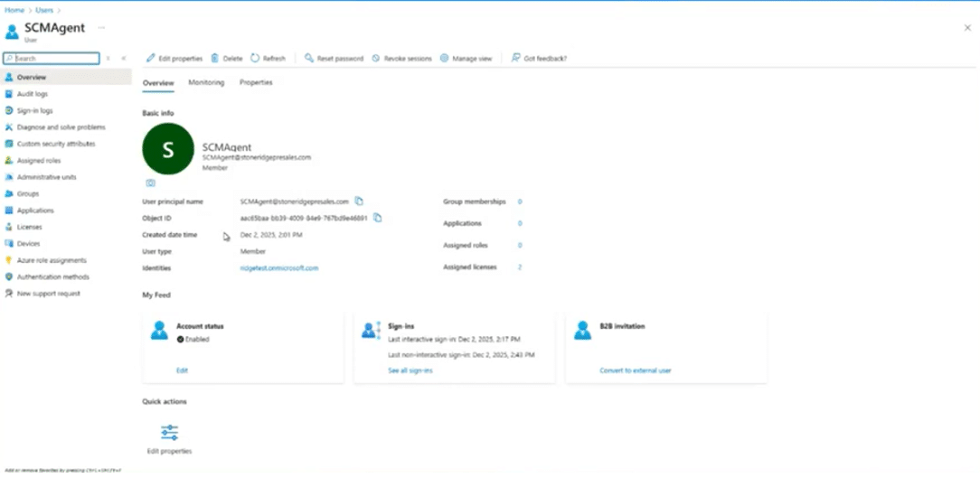Click the Group memberships count link
Viewport: 980px width, 478px height.
pos(520,202)
